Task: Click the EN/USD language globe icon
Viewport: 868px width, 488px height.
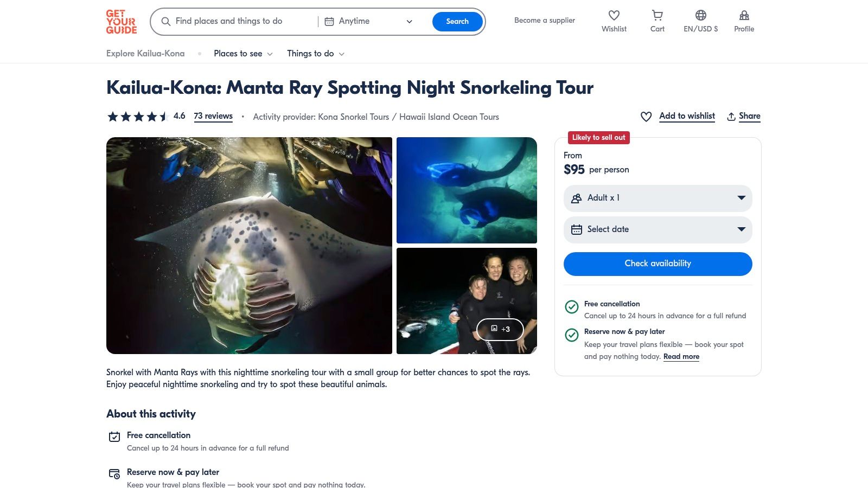Action: [700, 16]
